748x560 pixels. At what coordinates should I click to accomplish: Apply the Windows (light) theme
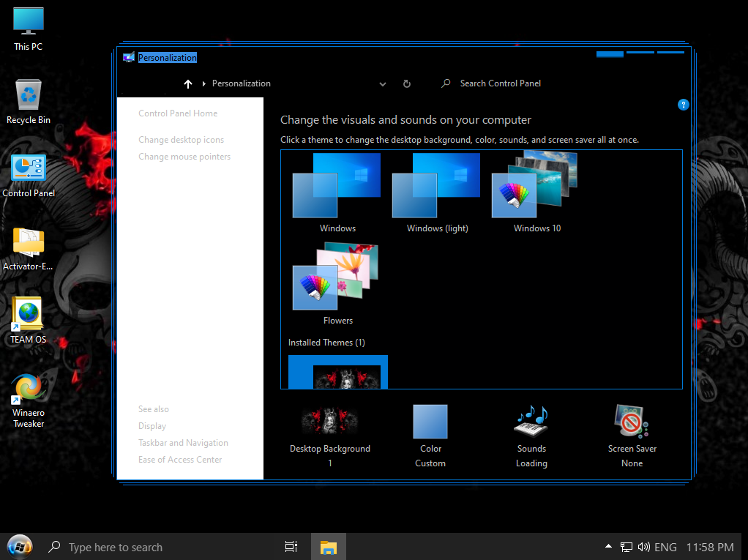pyautogui.click(x=437, y=193)
